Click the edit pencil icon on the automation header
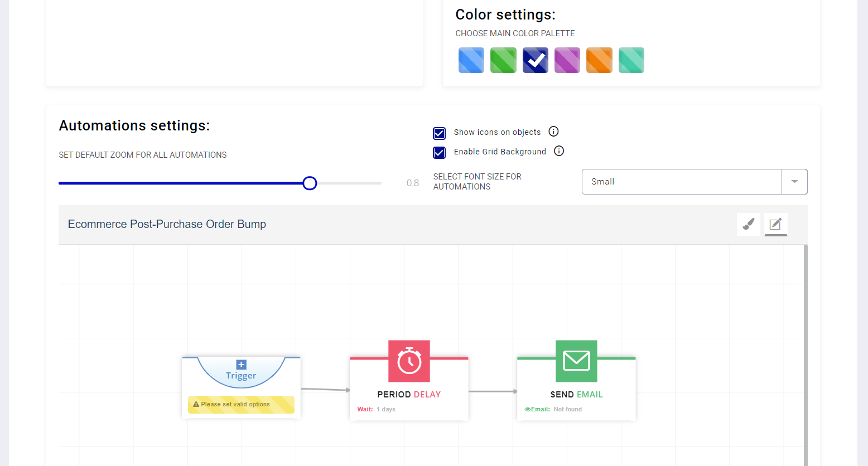The height and width of the screenshot is (466, 868). point(775,224)
